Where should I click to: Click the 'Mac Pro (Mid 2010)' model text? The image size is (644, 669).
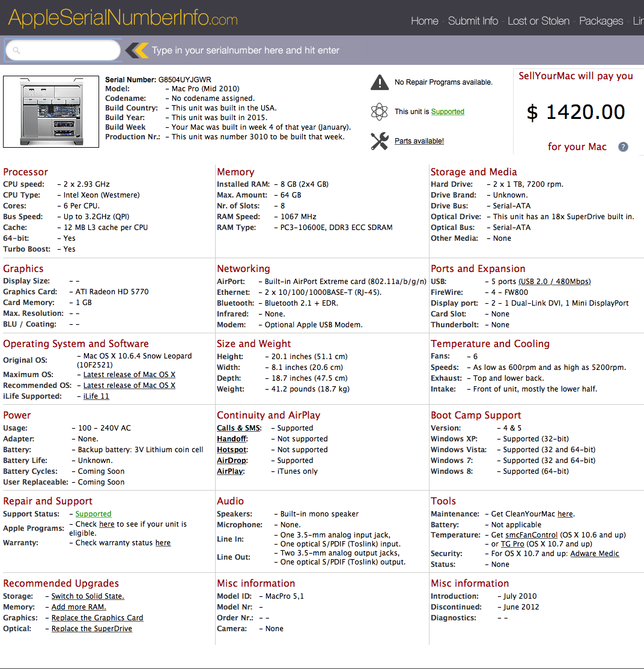pyautogui.click(x=205, y=89)
